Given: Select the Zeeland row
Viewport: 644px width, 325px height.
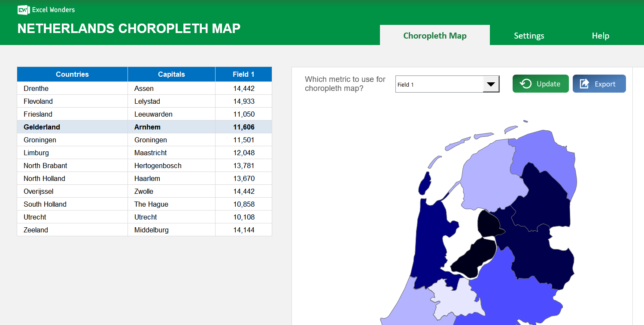Looking at the screenshot, I should (72, 230).
